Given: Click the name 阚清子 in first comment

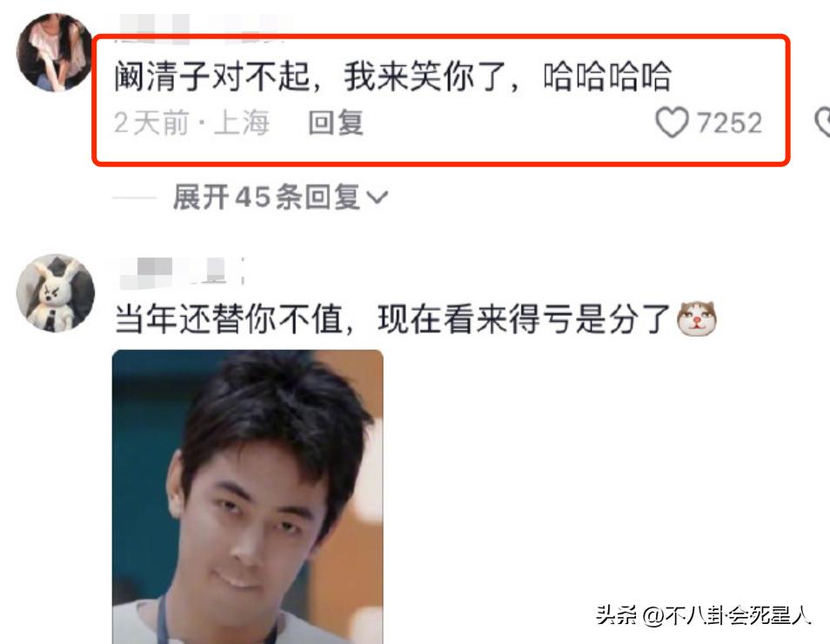Looking at the screenshot, I should 163,77.
